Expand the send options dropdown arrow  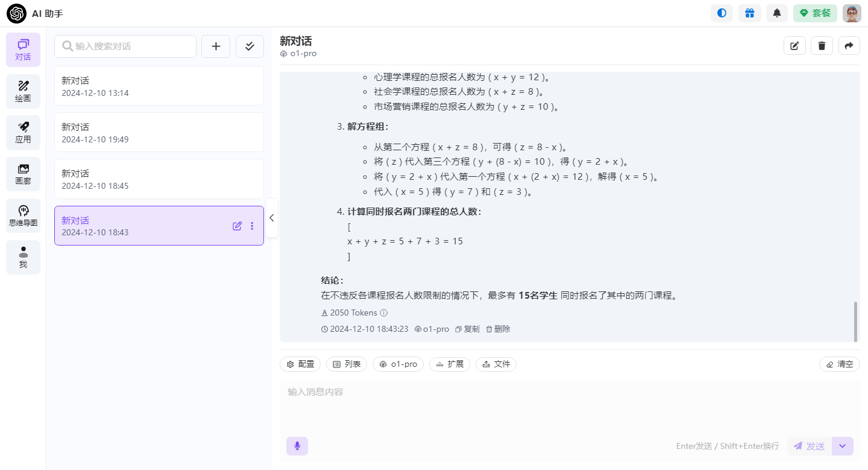coord(843,446)
